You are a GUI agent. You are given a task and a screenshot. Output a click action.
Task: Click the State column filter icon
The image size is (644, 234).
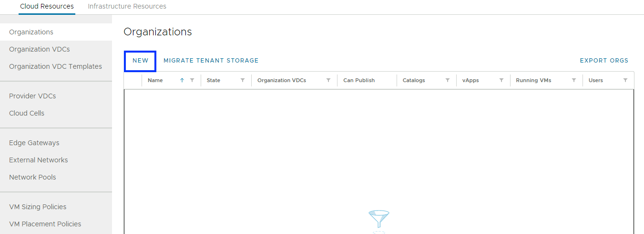(243, 80)
